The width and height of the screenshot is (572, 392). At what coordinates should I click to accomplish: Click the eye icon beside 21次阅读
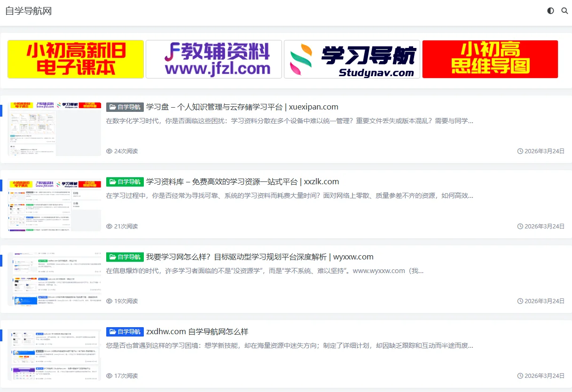tap(109, 226)
